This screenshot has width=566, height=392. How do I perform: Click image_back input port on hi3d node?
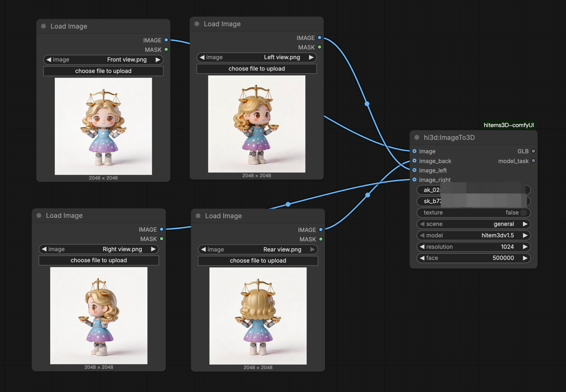pyautogui.click(x=415, y=161)
